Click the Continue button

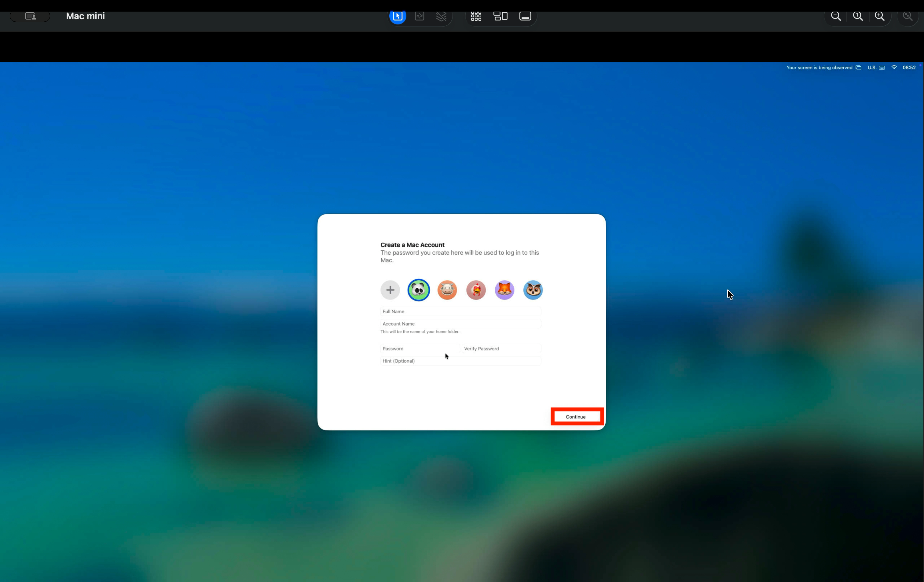click(576, 417)
